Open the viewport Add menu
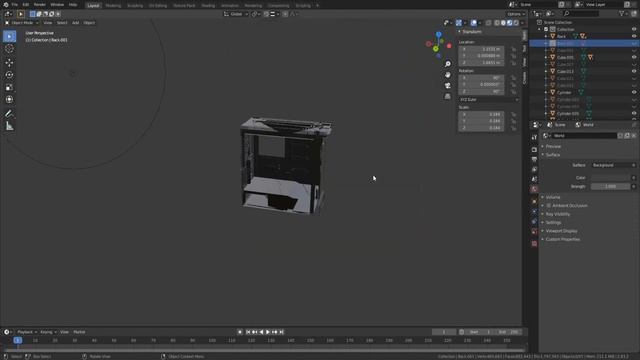 (x=76, y=23)
